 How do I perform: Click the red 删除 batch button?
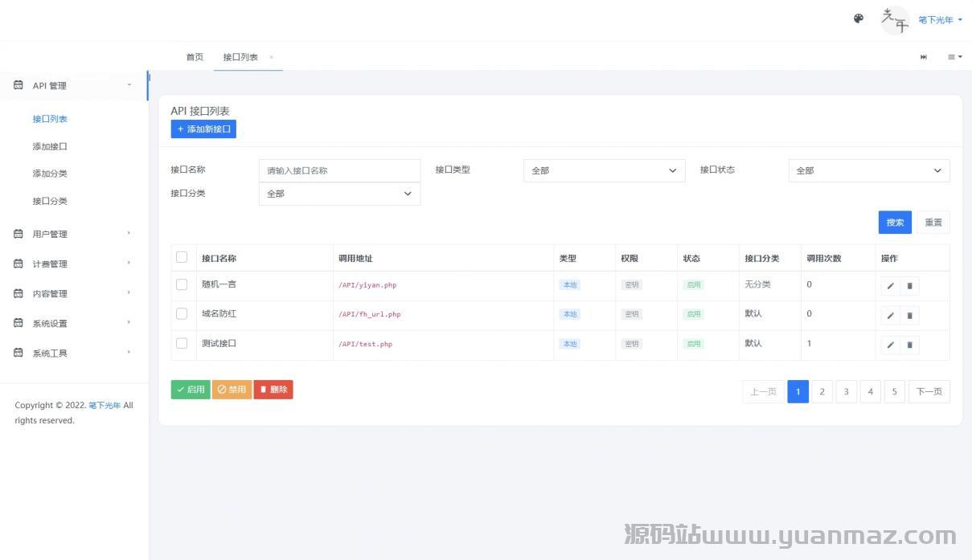tap(273, 390)
